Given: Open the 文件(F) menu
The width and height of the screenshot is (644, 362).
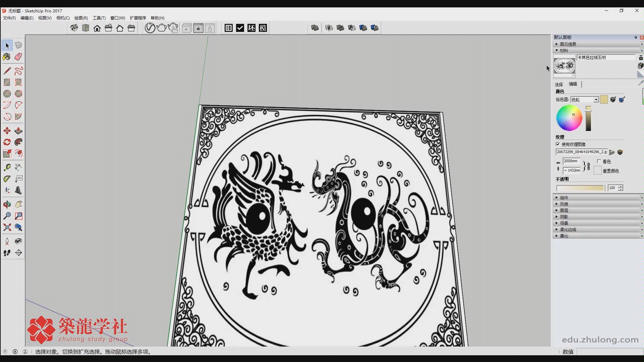Looking at the screenshot, I should click(9, 18).
